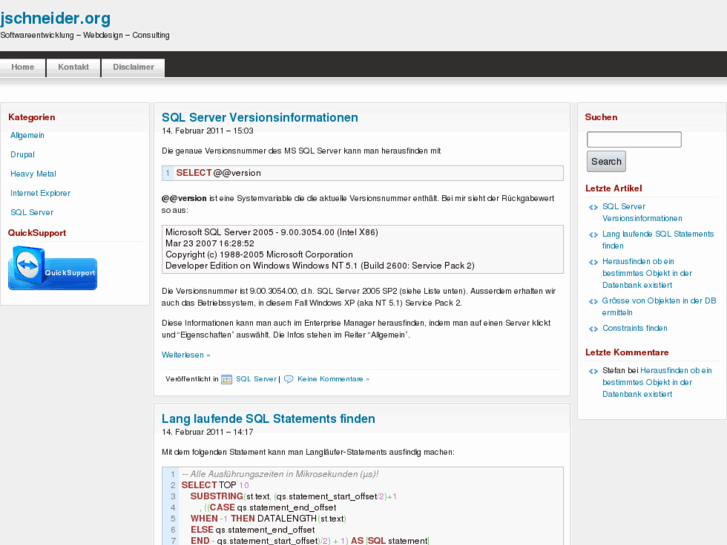
Task: Open the jschneider.org site title link
Action: pyautogui.click(x=55, y=19)
